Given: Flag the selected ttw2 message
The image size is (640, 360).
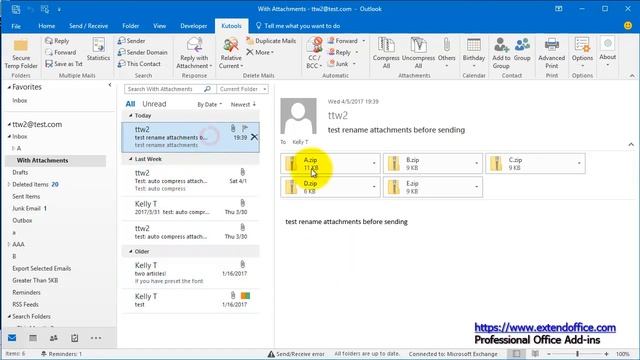Looking at the screenshot, I should pos(244,128).
